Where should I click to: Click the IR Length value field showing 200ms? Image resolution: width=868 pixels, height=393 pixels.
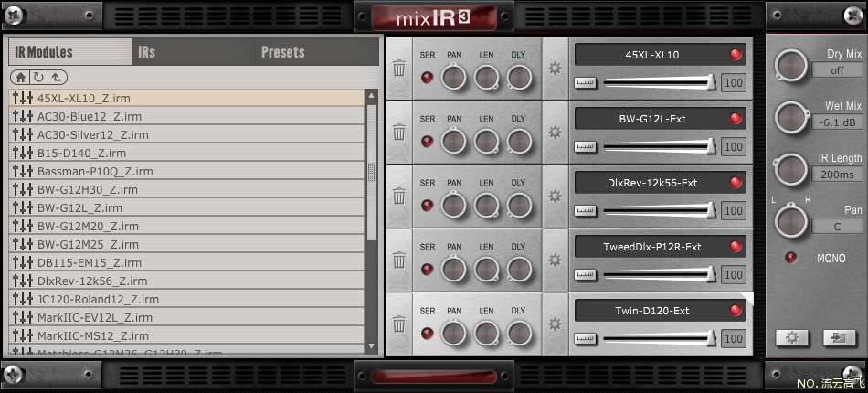coord(837,174)
